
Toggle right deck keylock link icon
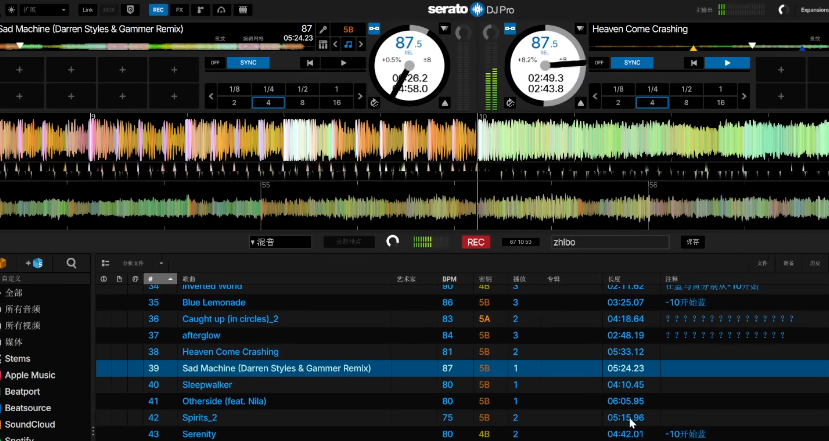click(510, 29)
